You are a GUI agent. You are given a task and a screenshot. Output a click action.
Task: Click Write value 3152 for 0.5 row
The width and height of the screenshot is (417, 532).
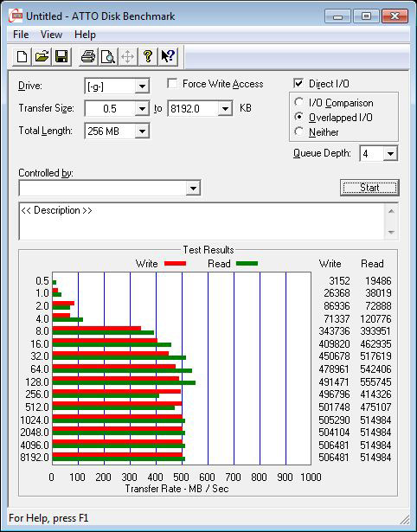coord(339,281)
